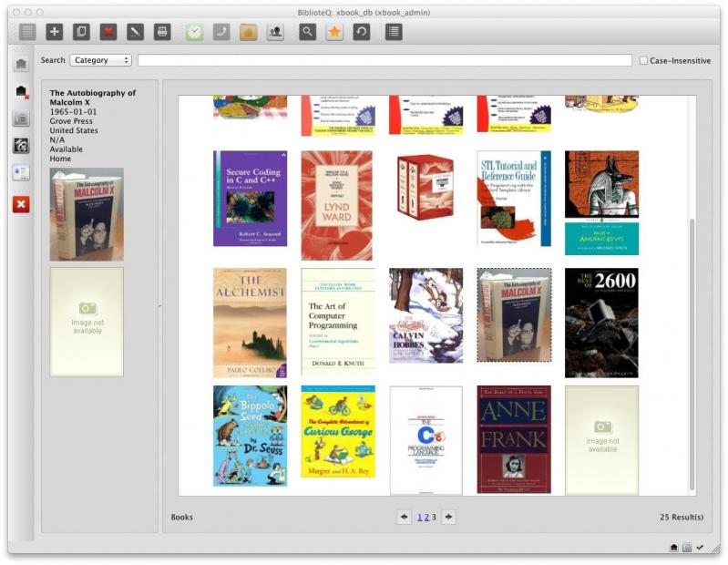Click the '1965-01-01' date text

pos(74,112)
